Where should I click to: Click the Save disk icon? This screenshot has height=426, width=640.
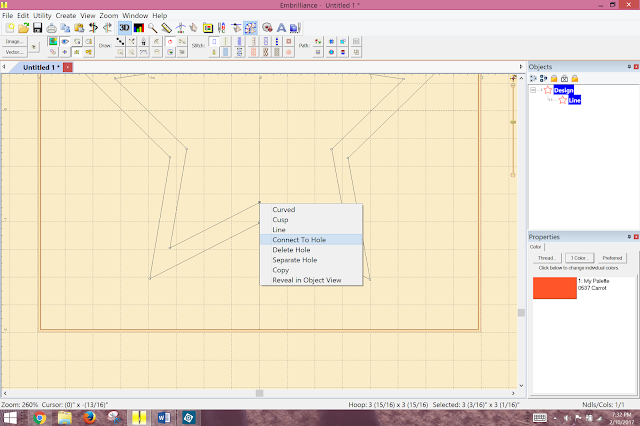[37, 28]
